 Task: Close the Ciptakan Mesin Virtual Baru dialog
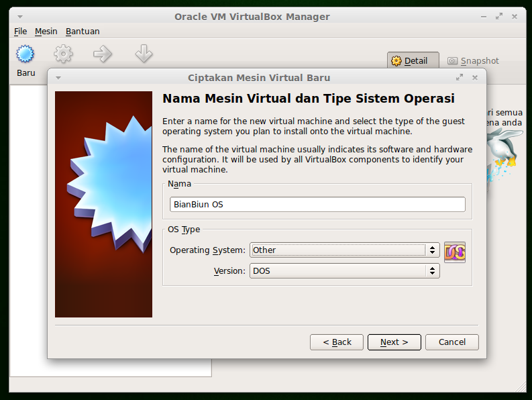point(475,78)
